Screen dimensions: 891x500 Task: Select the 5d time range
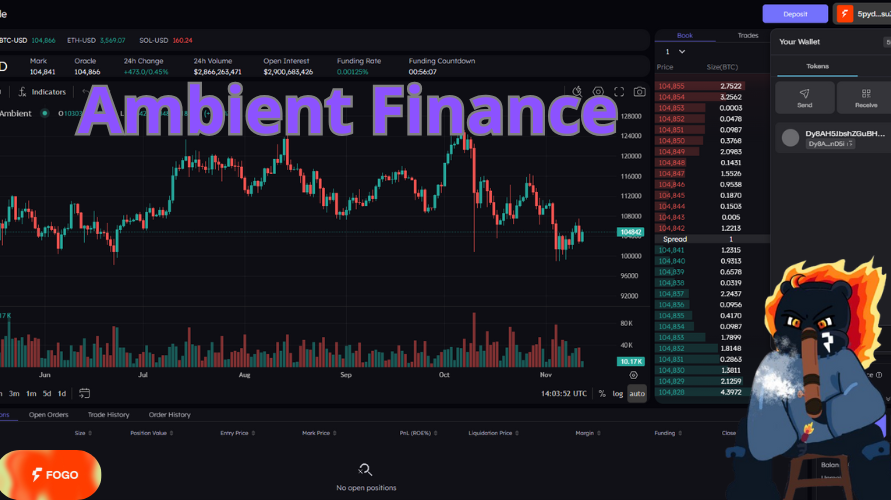(x=47, y=393)
